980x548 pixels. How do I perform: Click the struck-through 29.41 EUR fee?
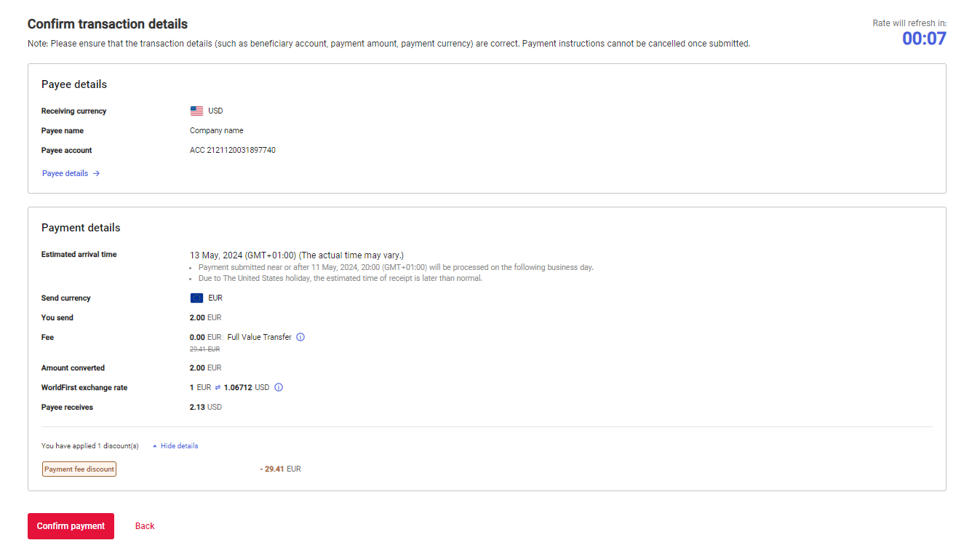pyautogui.click(x=204, y=349)
